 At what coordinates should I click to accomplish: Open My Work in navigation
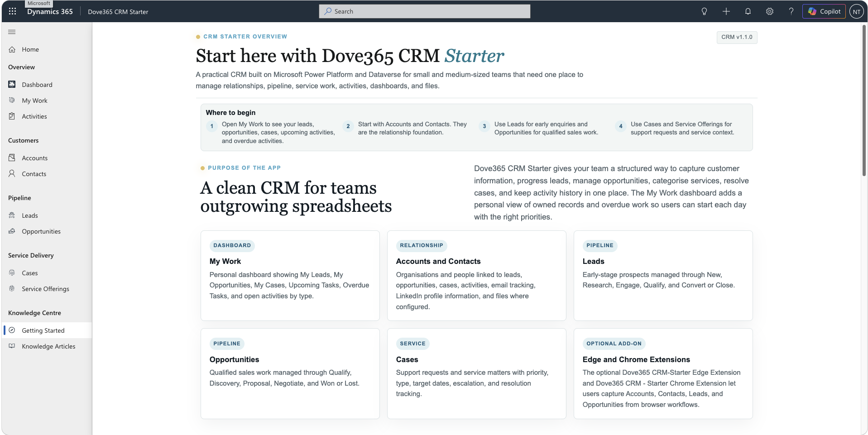pos(47,100)
